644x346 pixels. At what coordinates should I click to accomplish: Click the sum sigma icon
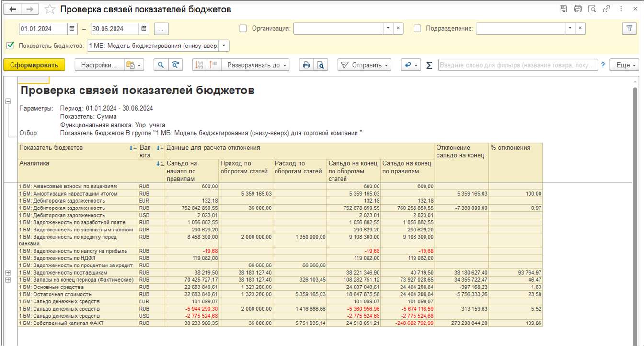coord(429,65)
